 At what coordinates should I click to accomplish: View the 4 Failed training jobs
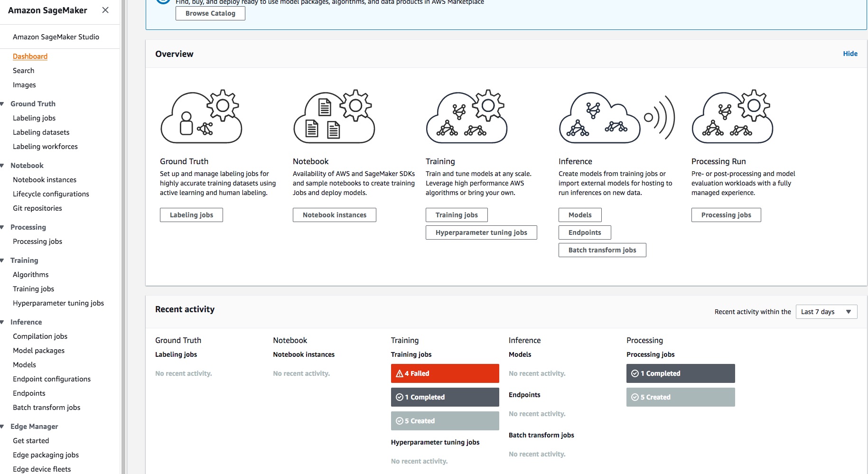[x=445, y=373]
